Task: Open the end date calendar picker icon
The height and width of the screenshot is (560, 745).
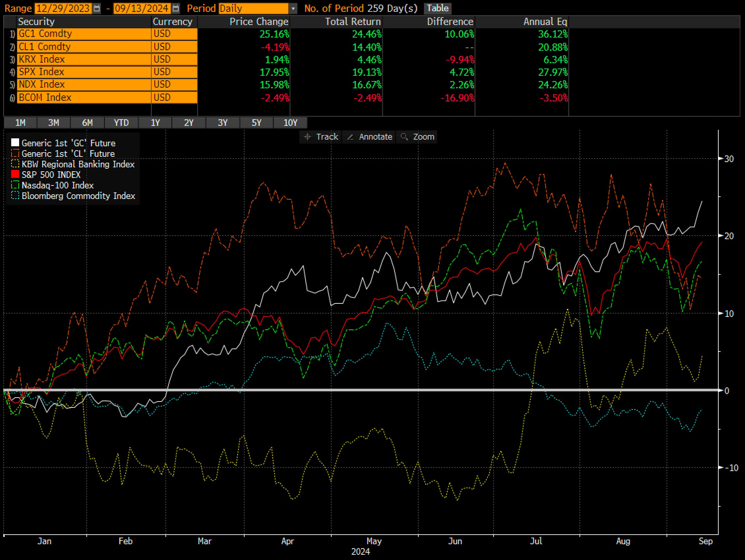Action: (x=175, y=9)
